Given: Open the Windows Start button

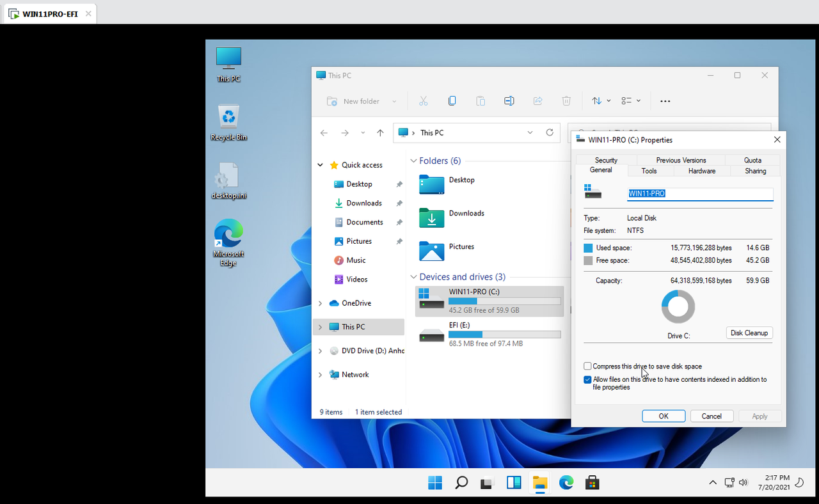Looking at the screenshot, I should click(435, 483).
